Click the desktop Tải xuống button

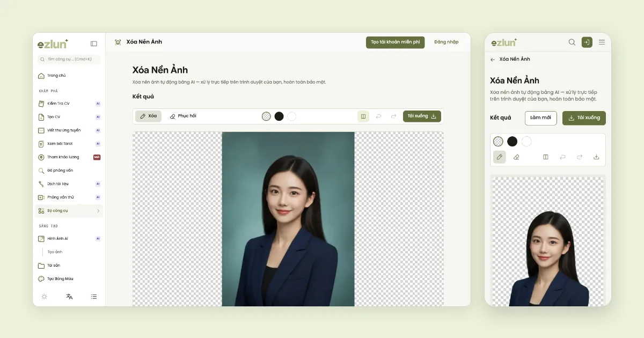click(422, 116)
